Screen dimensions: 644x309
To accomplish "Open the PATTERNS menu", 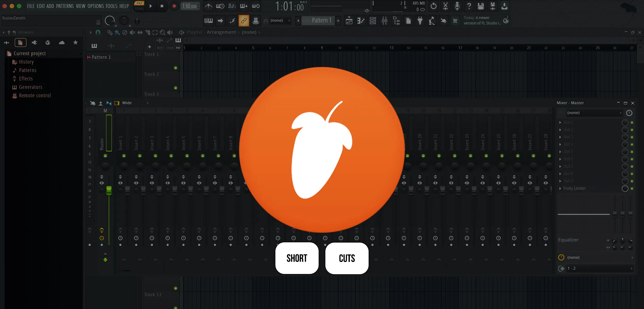I will tap(65, 6).
